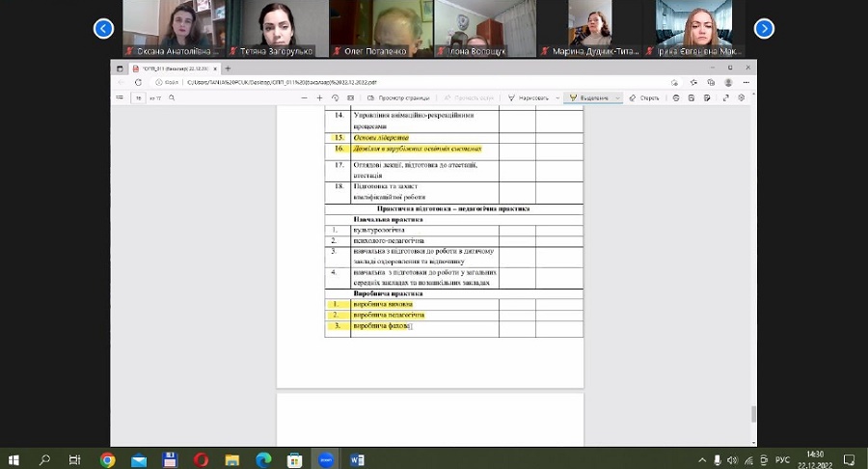Image resolution: width=868 pixels, height=469 pixels.
Task: Open the Draw tool options dropdown arrow
Action: click(x=557, y=97)
